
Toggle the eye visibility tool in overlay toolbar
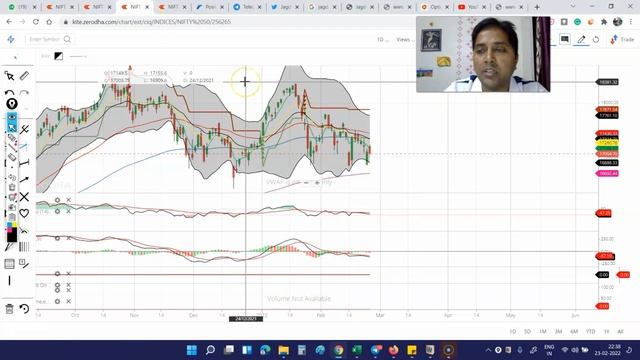[12, 117]
